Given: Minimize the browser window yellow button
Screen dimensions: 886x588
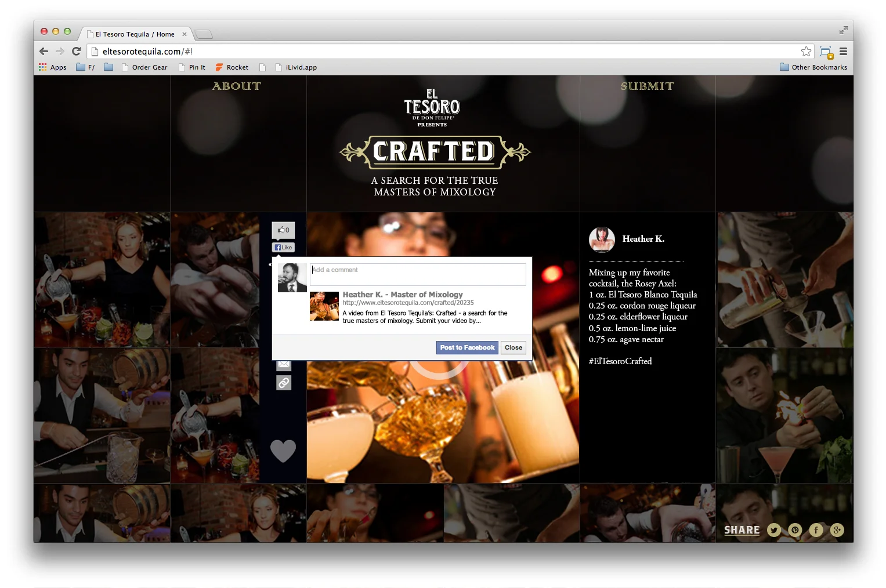Looking at the screenshot, I should coord(56,31).
